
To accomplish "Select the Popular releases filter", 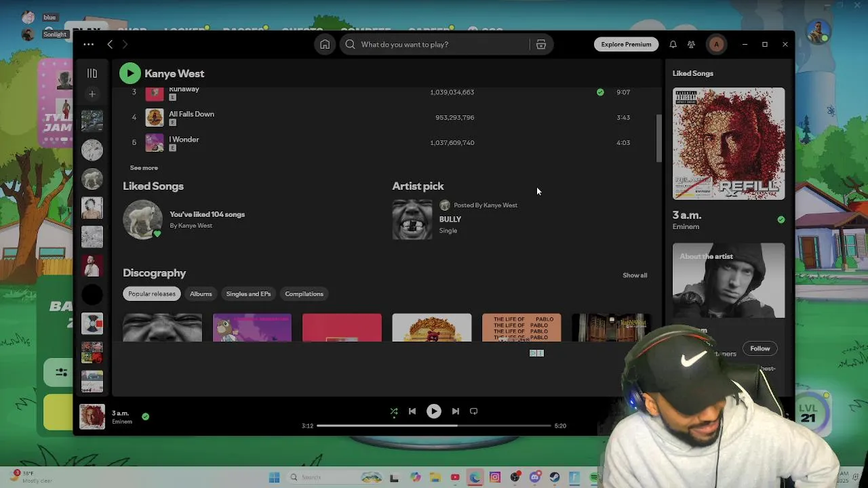I will tap(152, 293).
